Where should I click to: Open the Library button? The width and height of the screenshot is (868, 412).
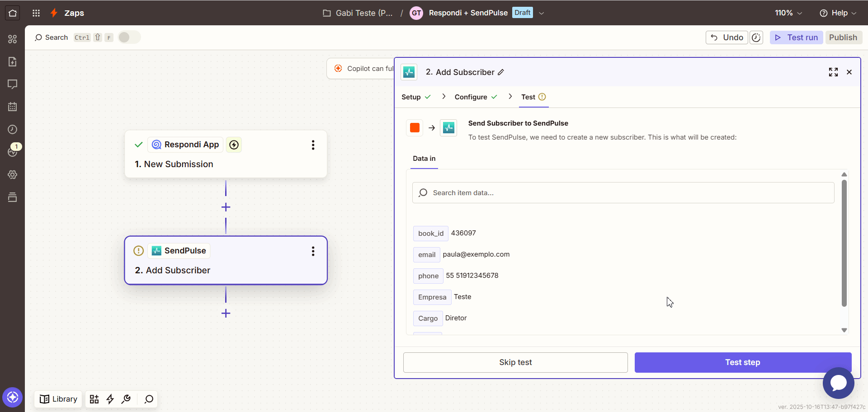point(58,399)
